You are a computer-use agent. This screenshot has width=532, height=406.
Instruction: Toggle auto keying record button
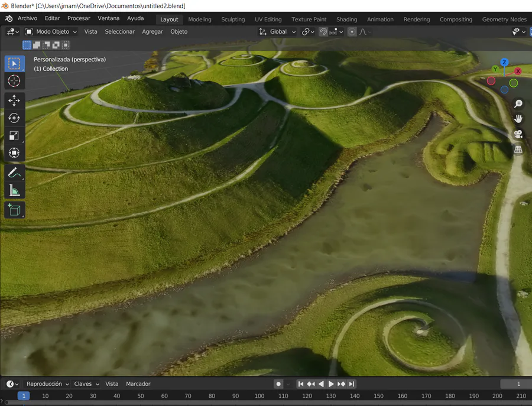click(278, 384)
